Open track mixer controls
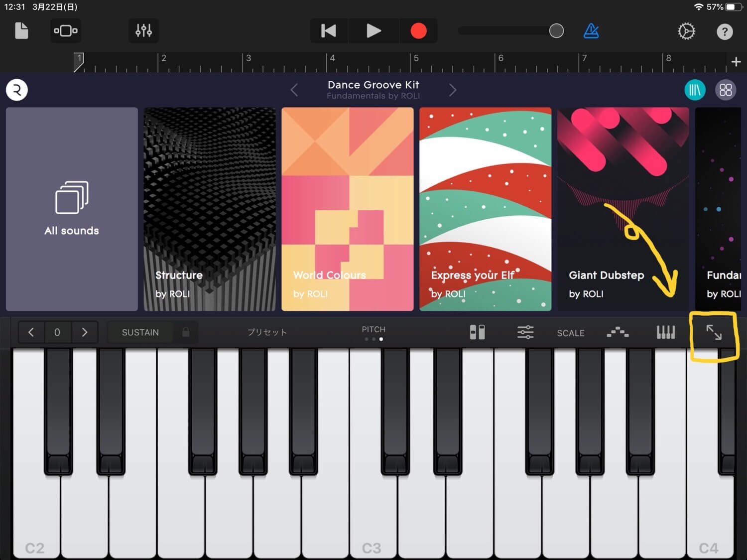Screen dimensions: 747x560 click(143, 31)
